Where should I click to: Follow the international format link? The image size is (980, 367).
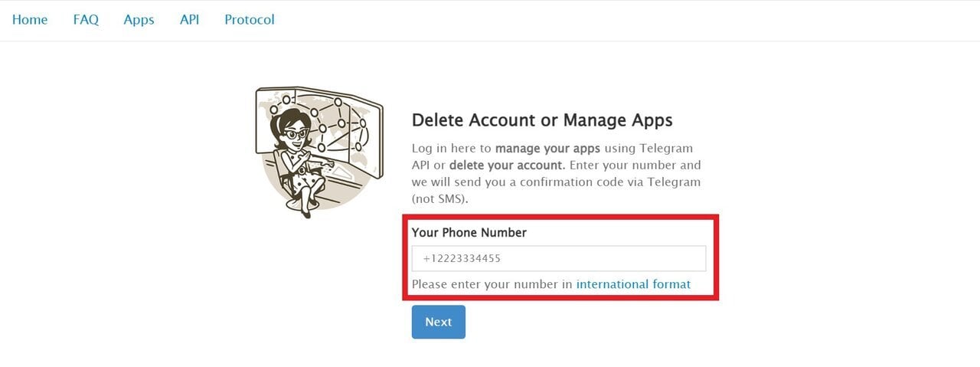pos(633,284)
